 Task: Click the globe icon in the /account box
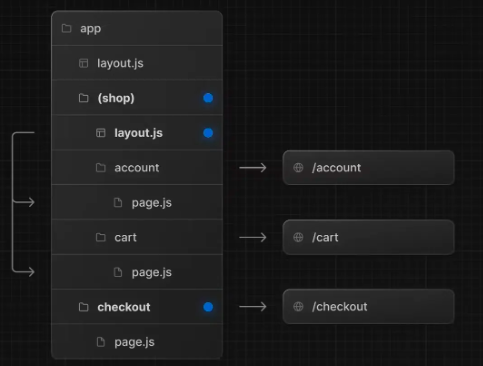point(298,168)
